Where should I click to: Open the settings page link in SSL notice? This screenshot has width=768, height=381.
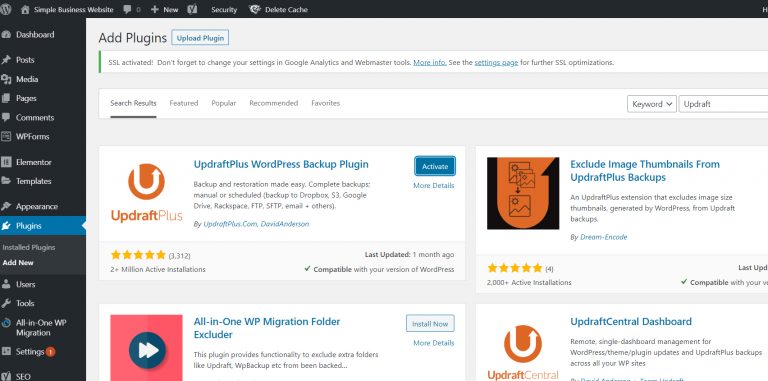[496, 63]
